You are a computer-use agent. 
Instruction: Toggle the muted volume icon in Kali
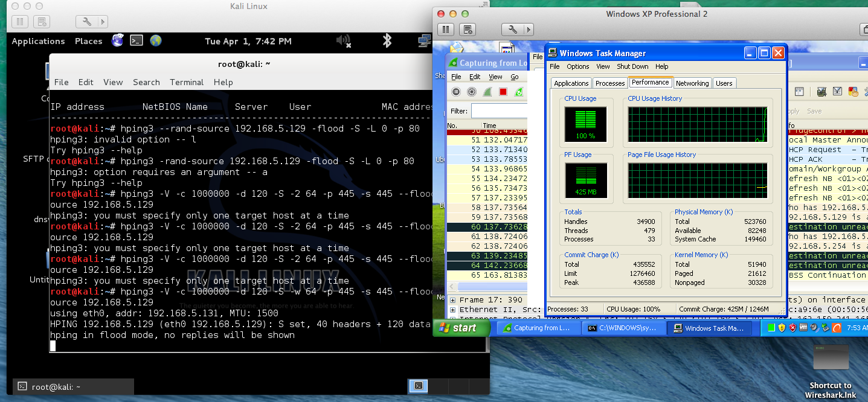tap(343, 40)
